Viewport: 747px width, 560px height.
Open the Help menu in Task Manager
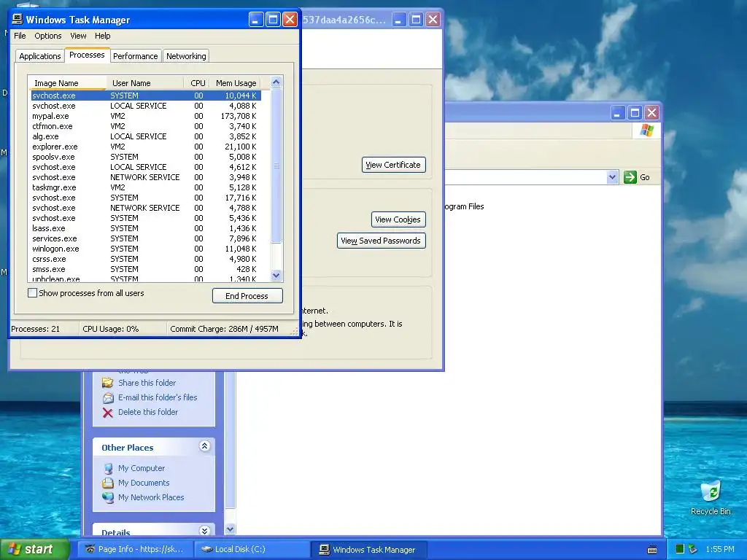102,36
